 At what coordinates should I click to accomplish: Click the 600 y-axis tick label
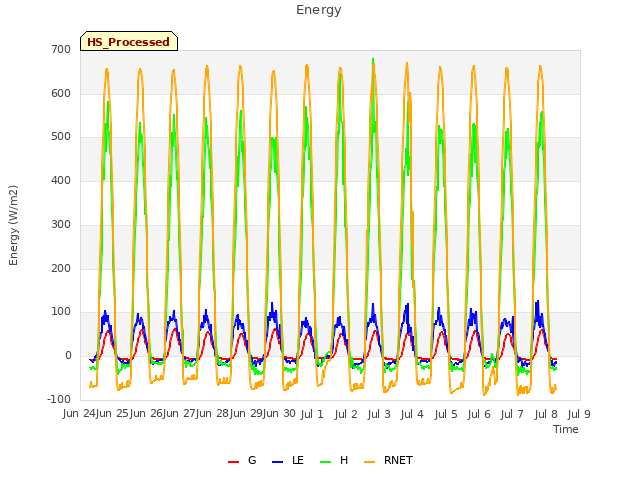pyautogui.click(x=61, y=93)
